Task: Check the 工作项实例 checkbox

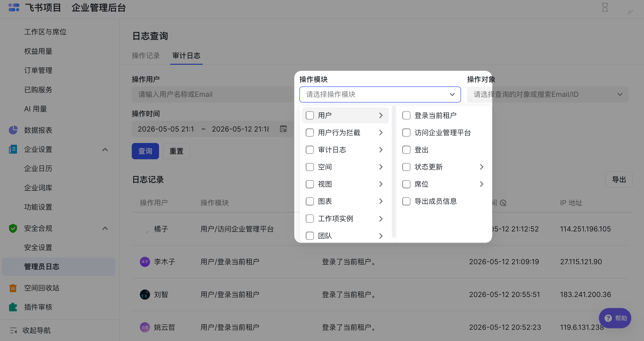Action: [310, 218]
